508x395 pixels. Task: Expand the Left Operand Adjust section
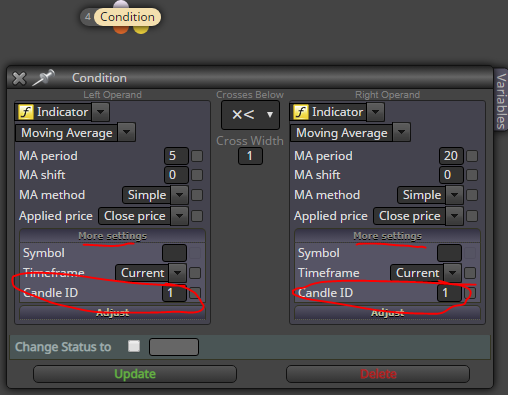coord(112,313)
